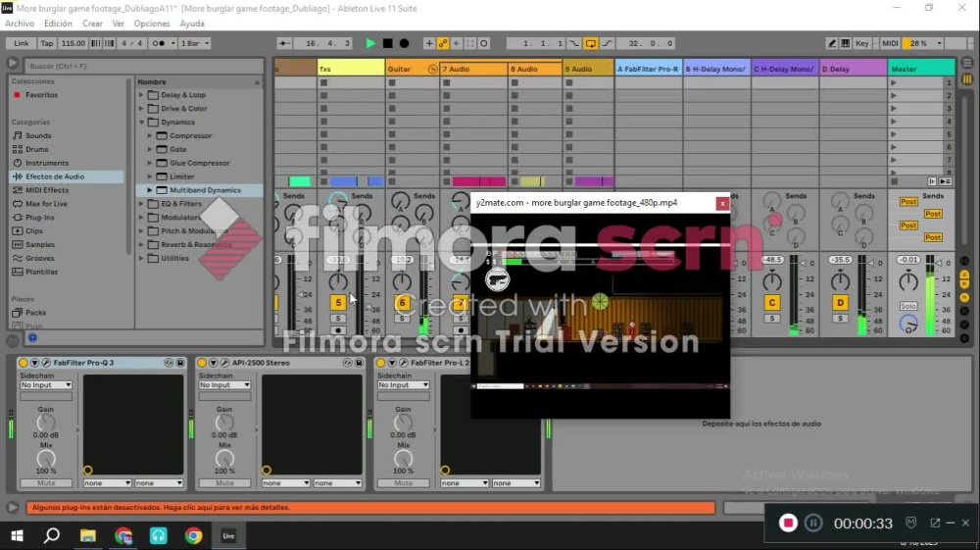Click the Tap tempo button
Screen dimensions: 980x550
[x=47, y=43]
